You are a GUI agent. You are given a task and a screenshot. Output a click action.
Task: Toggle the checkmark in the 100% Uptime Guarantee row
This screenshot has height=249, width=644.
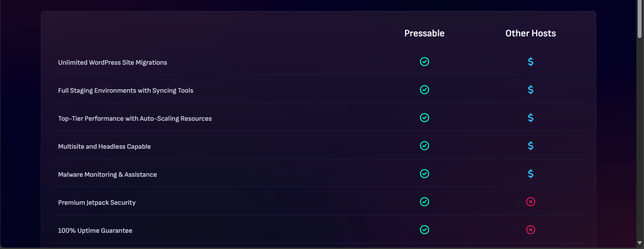(424, 230)
